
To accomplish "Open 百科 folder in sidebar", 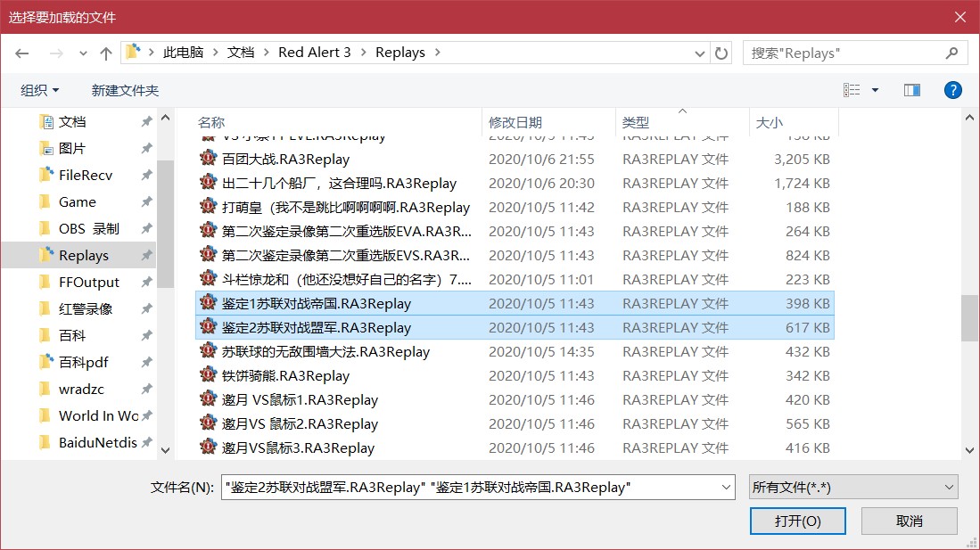I will pos(72,336).
